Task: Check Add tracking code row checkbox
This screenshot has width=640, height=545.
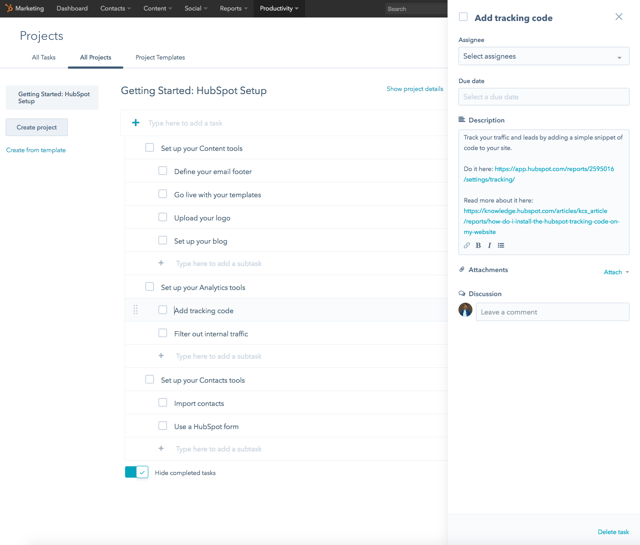Action: (x=163, y=310)
